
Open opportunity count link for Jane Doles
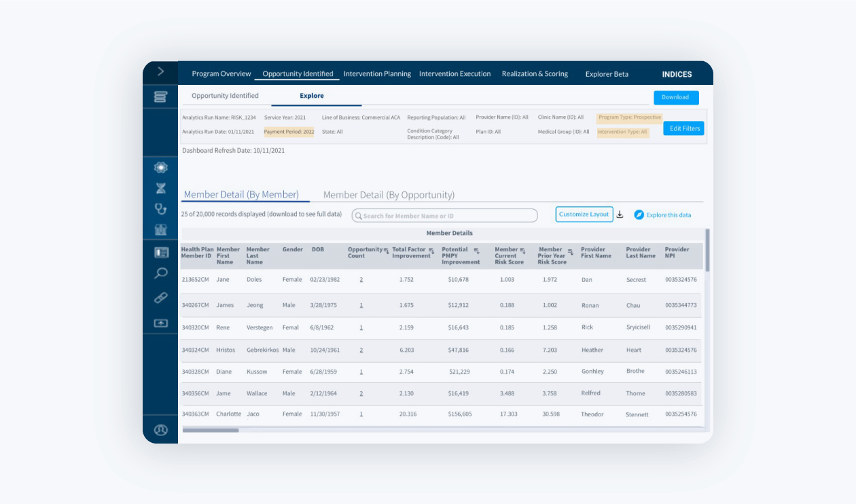[361, 280]
